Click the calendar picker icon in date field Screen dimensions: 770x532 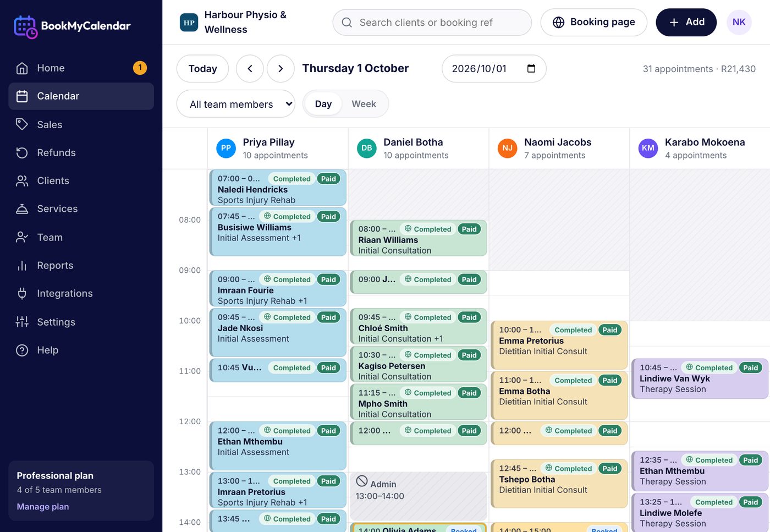tap(531, 69)
